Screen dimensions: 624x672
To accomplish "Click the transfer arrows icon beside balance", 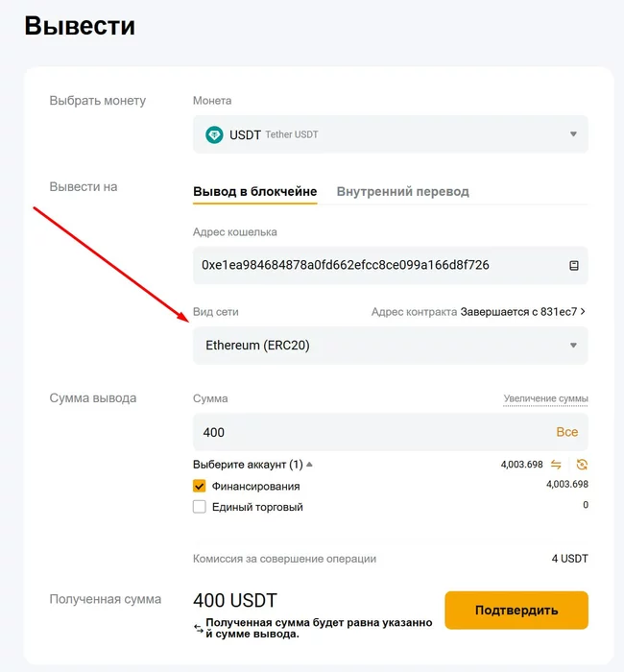I will pos(556,465).
